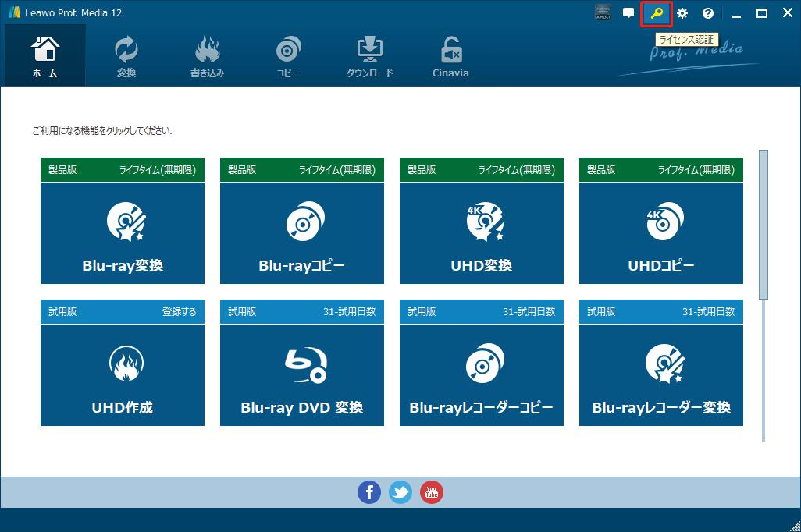
Task: Open the YouTube channel icon
Action: tap(432, 492)
